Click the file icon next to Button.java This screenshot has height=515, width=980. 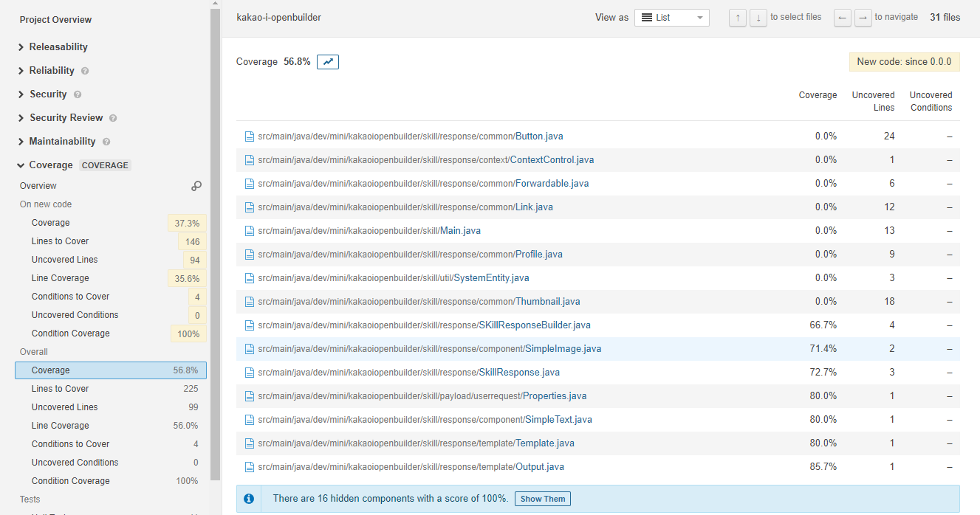[x=249, y=136]
